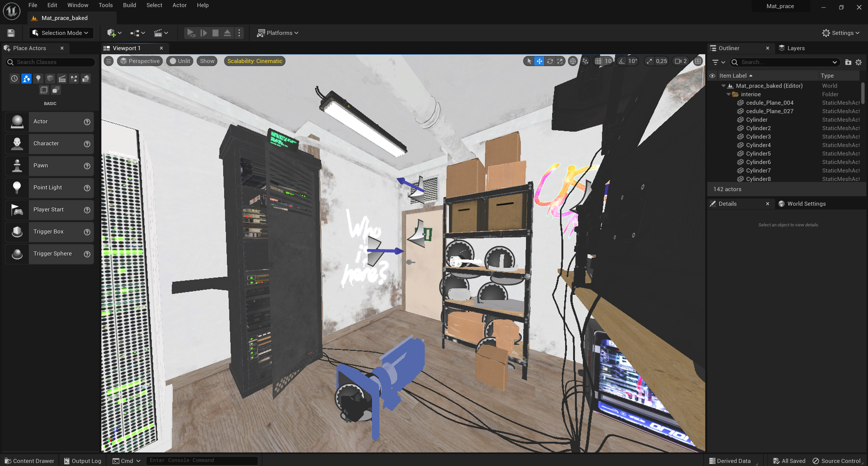The height and width of the screenshot is (466, 868).
Task: Click the viewport layout maximize icon
Action: coord(697,61)
